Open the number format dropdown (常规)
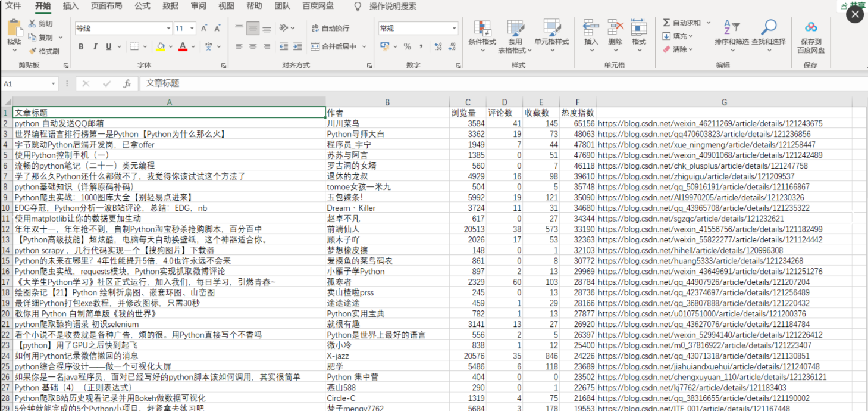This screenshot has width=868, height=411. click(455, 28)
